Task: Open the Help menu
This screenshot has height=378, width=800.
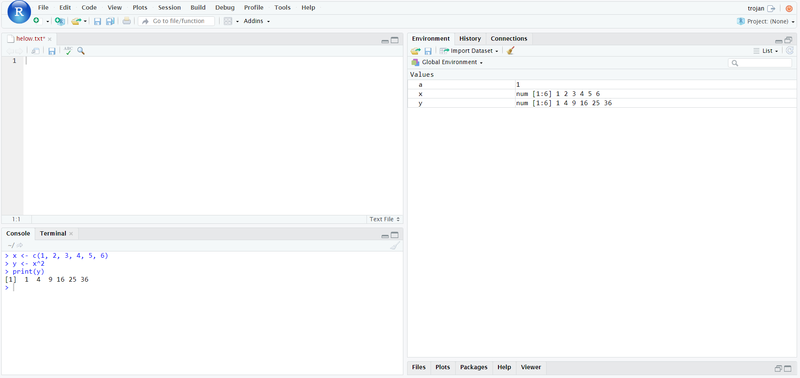Action: (x=308, y=8)
